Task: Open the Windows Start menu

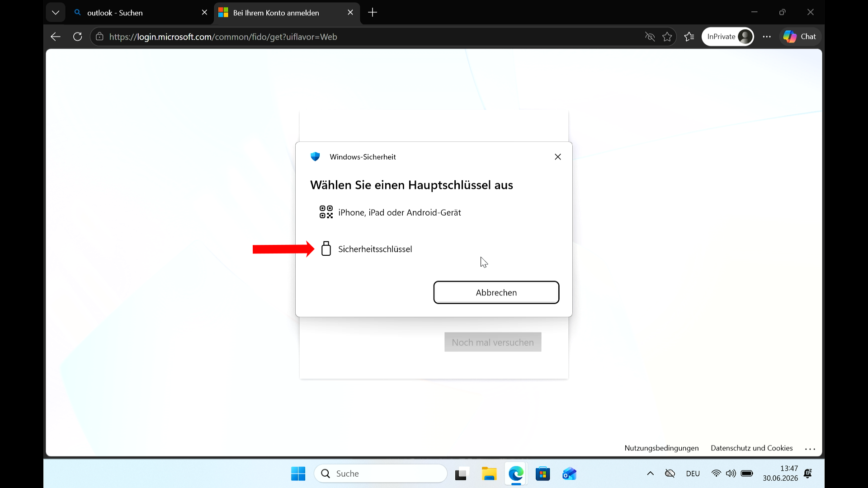Action: (x=298, y=474)
